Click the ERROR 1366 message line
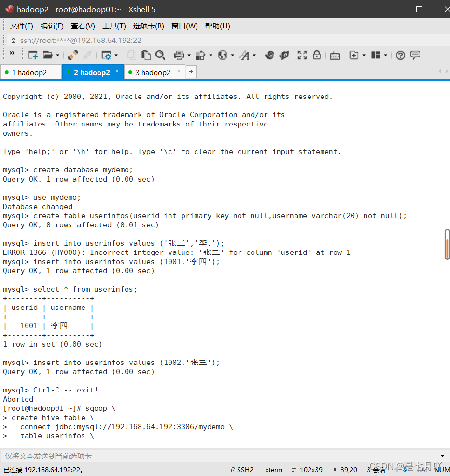 pos(177,252)
